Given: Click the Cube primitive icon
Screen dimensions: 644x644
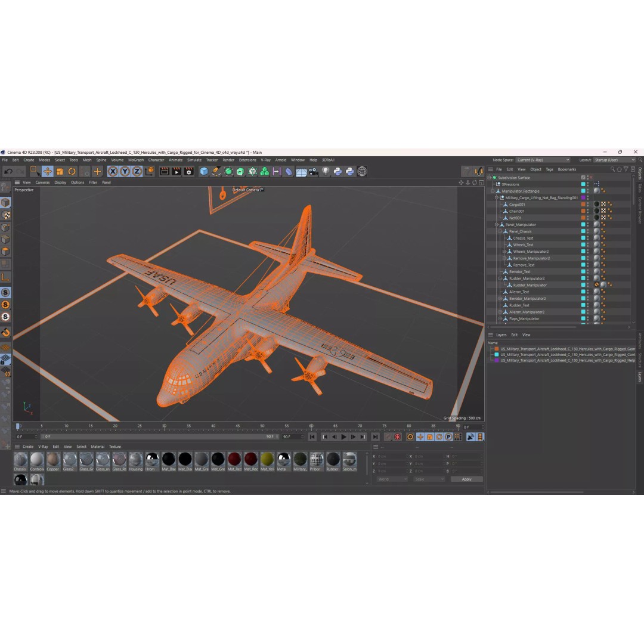Looking at the screenshot, I should [204, 171].
